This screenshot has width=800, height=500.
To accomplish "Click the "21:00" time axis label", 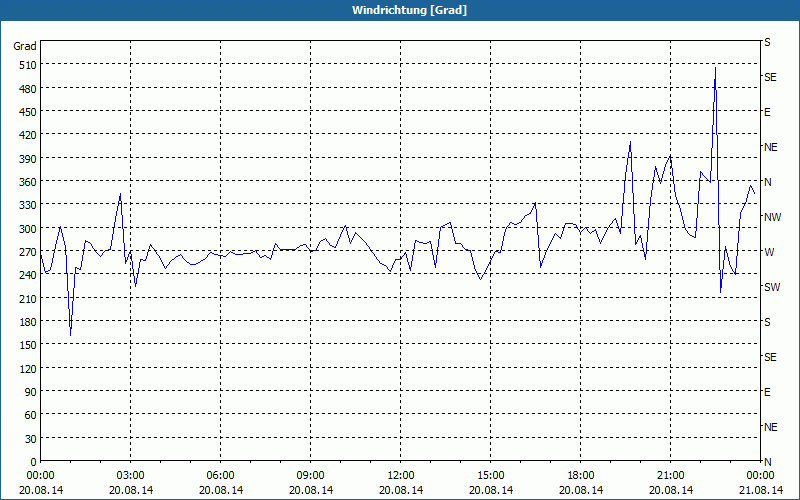I will 670,476.
